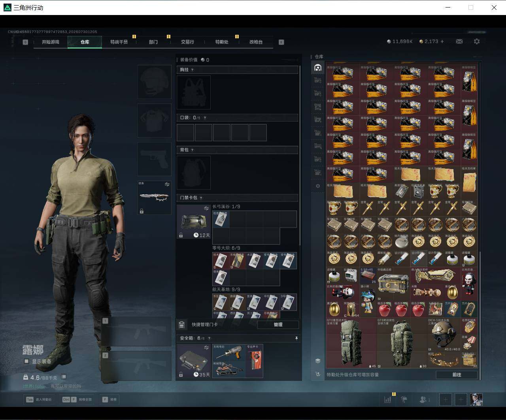Select the empty helmet equipment slot
The height and width of the screenshot is (420, 506).
[154, 82]
